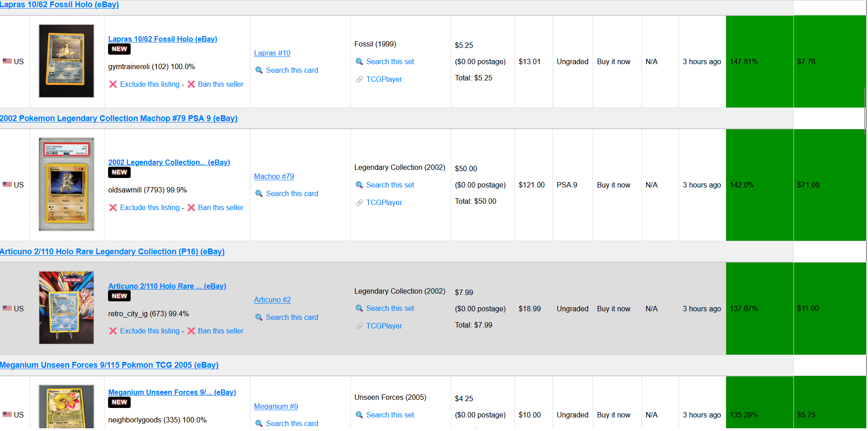Click the Lapras card photo thumbnail

pos(66,61)
